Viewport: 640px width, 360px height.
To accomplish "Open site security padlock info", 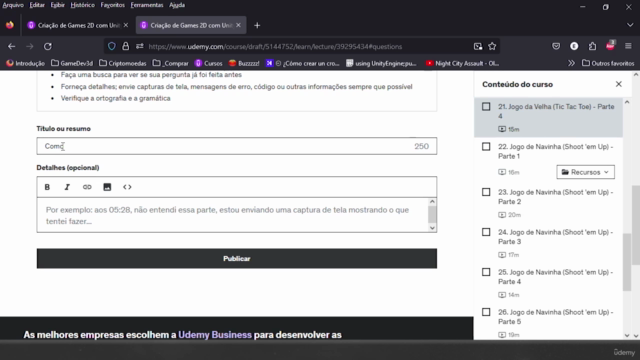I will tap(125, 47).
